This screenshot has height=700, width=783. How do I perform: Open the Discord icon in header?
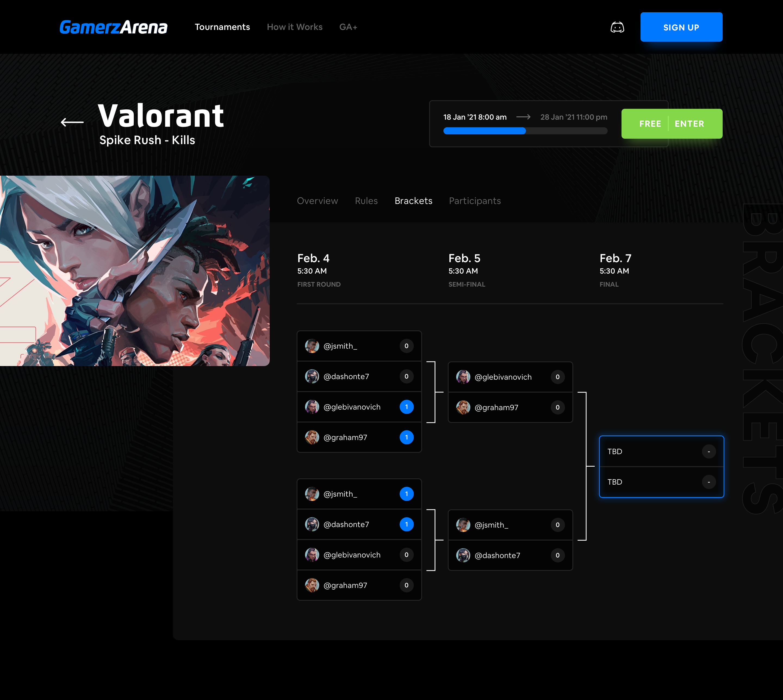[617, 27]
